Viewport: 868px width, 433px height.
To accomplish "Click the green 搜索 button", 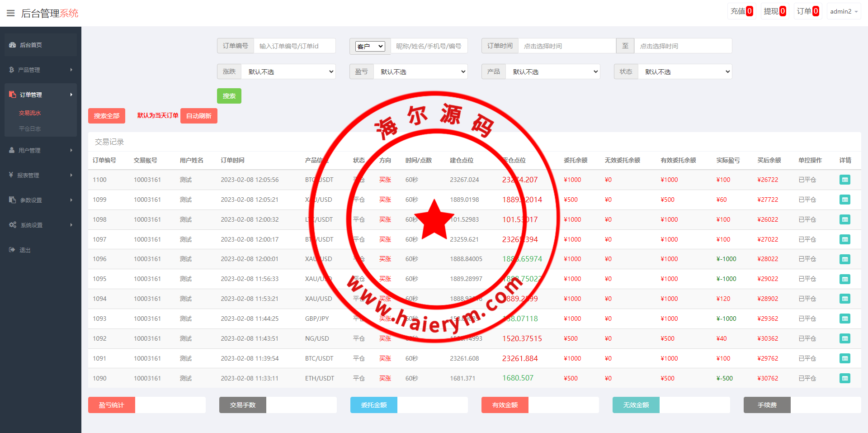I will pyautogui.click(x=229, y=96).
